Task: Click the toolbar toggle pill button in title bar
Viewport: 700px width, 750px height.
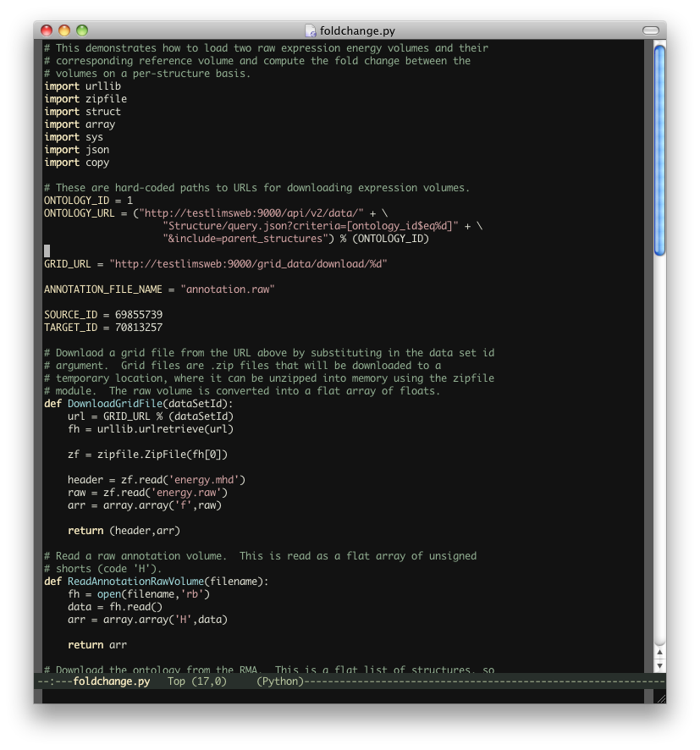Action: tap(650, 30)
